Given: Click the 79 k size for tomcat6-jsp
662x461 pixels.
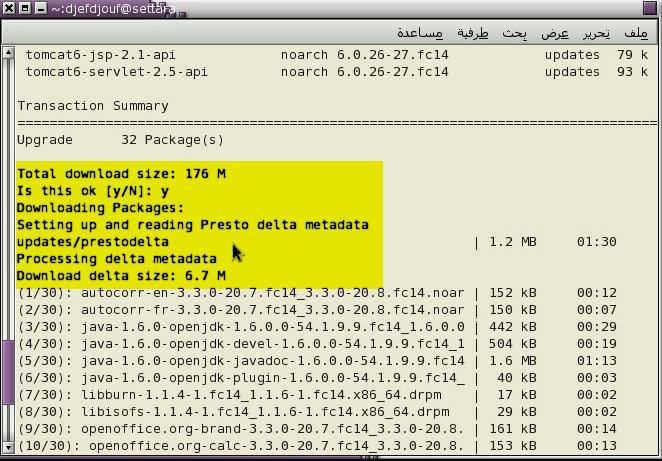Looking at the screenshot, I should coord(632,55).
